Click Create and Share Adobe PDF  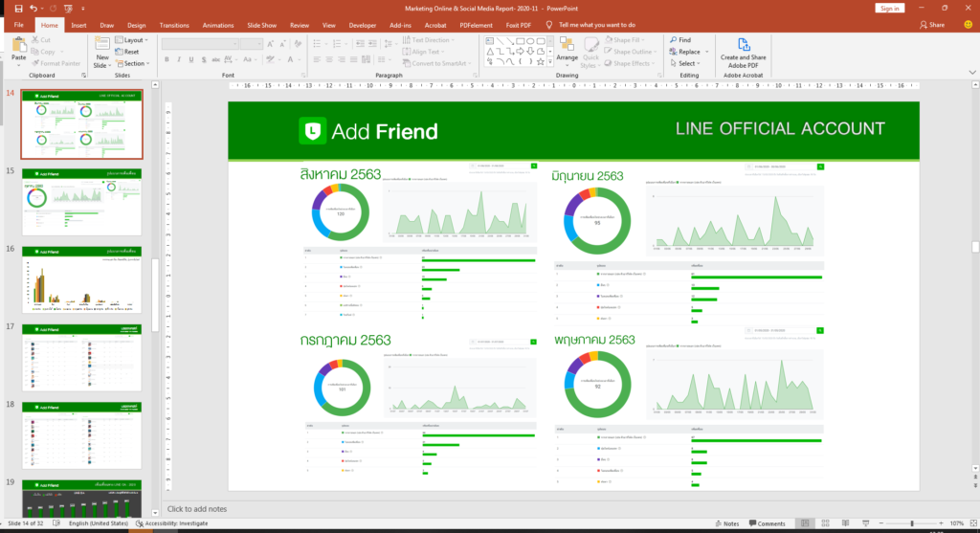coord(743,53)
